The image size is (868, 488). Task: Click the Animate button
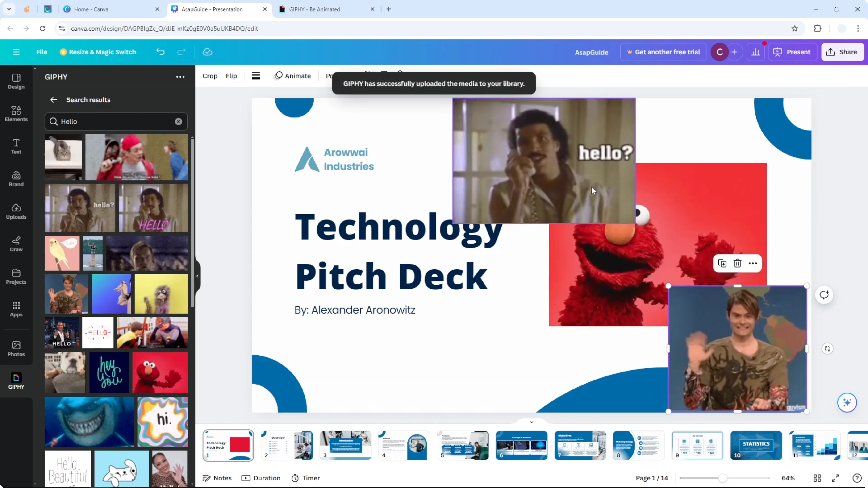click(x=292, y=76)
